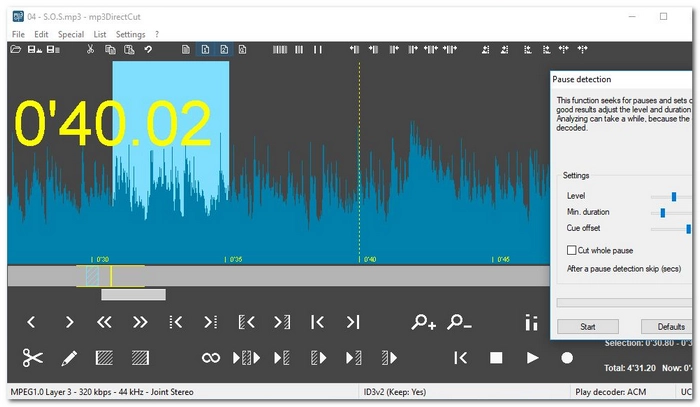Jump to file start with solid-bar left arrow
700x407 pixels.
pos(317,322)
